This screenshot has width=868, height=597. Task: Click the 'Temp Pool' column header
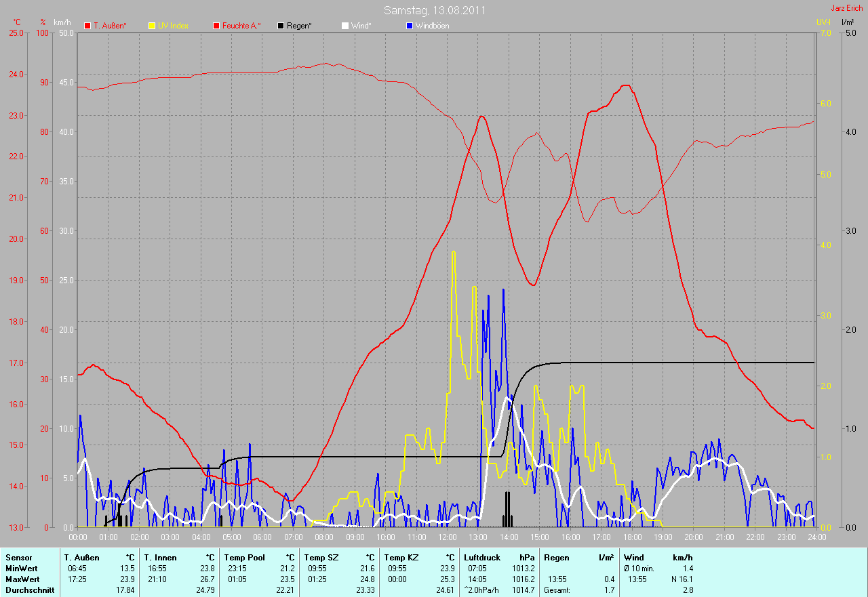[245, 558]
